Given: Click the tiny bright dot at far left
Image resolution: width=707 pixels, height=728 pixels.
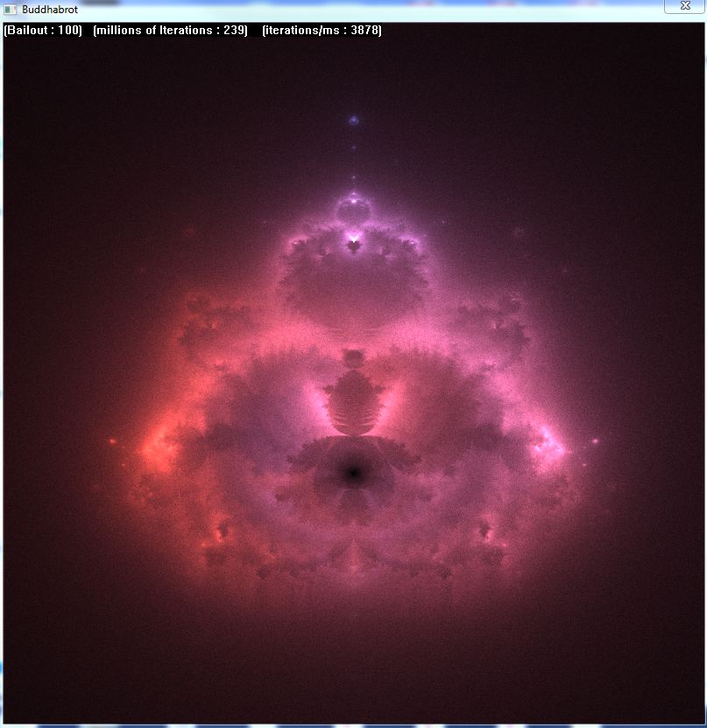Looking at the screenshot, I should point(111,441).
